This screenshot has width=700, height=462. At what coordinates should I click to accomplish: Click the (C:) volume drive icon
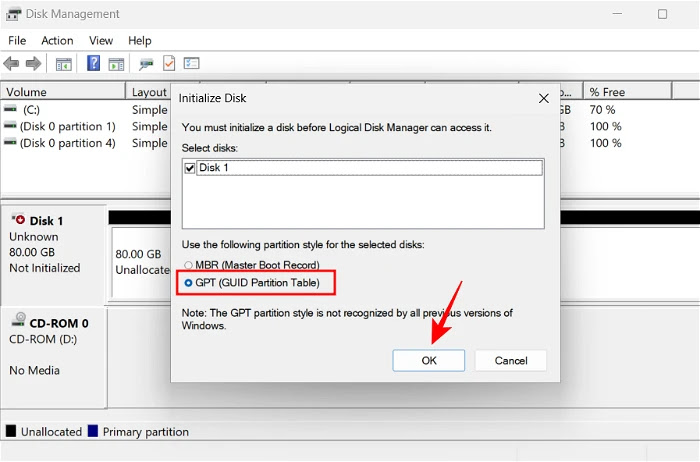pos(10,109)
